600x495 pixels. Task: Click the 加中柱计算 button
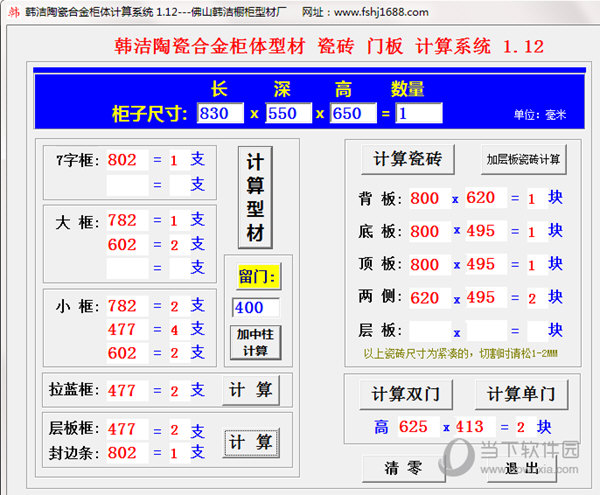click(x=255, y=342)
